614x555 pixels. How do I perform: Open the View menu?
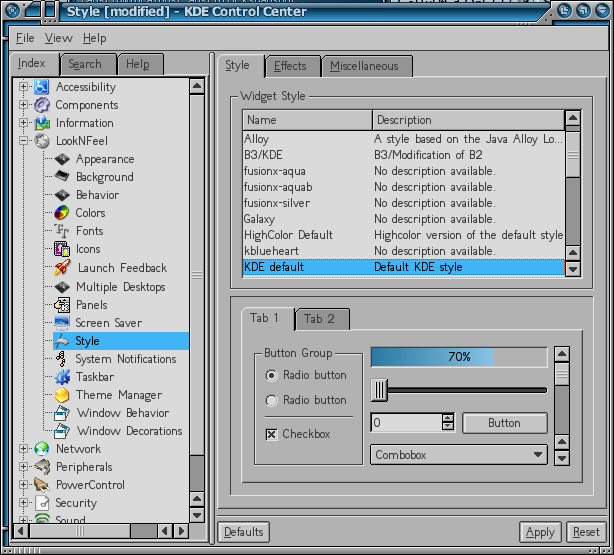point(58,38)
